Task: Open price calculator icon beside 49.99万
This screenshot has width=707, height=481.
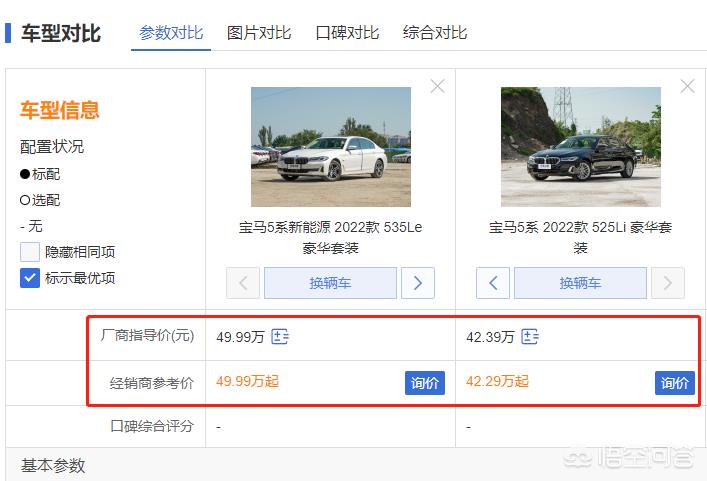Action: [x=280, y=336]
